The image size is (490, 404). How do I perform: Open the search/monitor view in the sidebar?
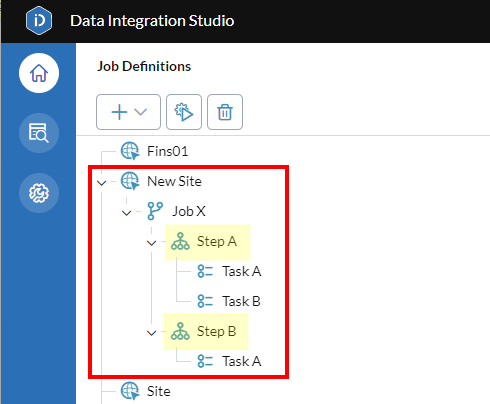coord(39,133)
